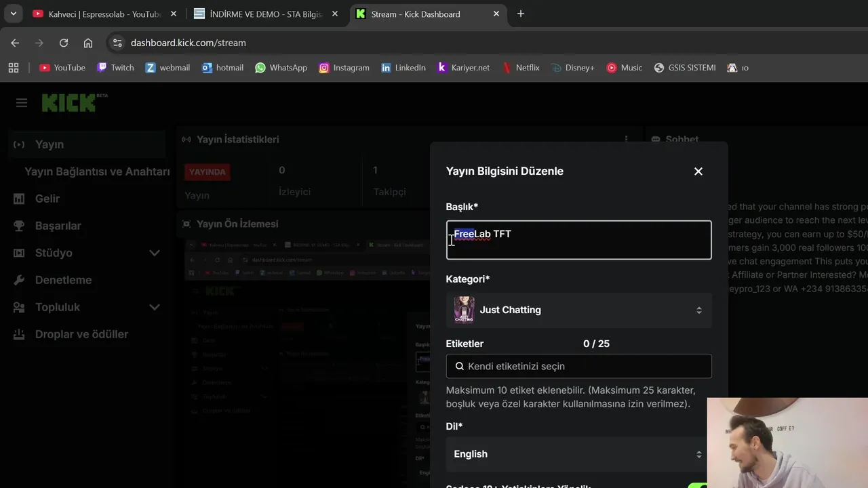Image resolution: width=868 pixels, height=488 pixels.
Task: Open the Twitch bookmark
Action: point(115,68)
